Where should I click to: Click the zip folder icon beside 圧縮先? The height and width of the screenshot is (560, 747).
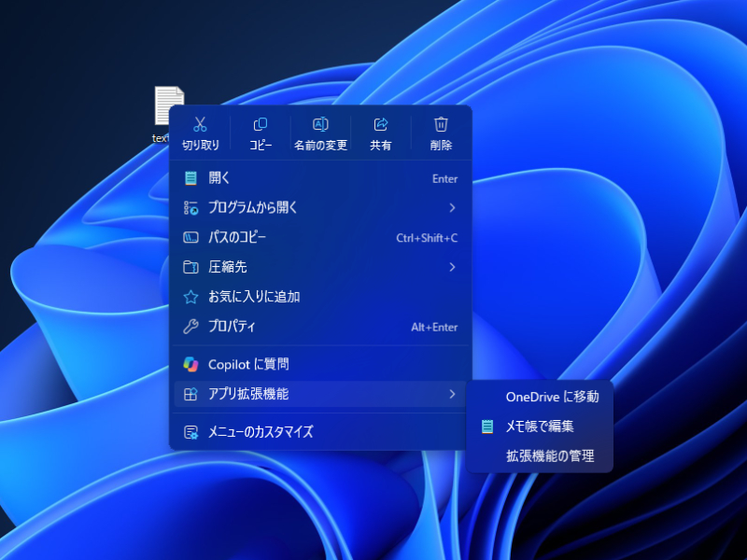click(x=190, y=267)
